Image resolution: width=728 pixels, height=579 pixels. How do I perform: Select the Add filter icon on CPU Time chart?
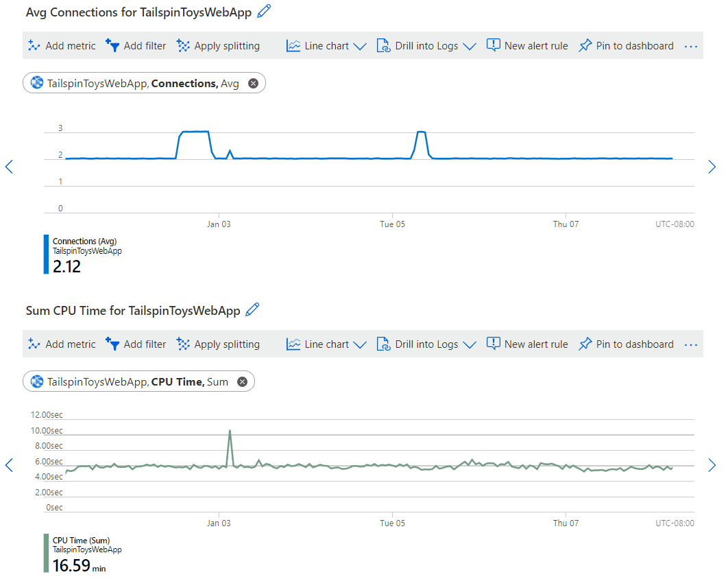[112, 344]
